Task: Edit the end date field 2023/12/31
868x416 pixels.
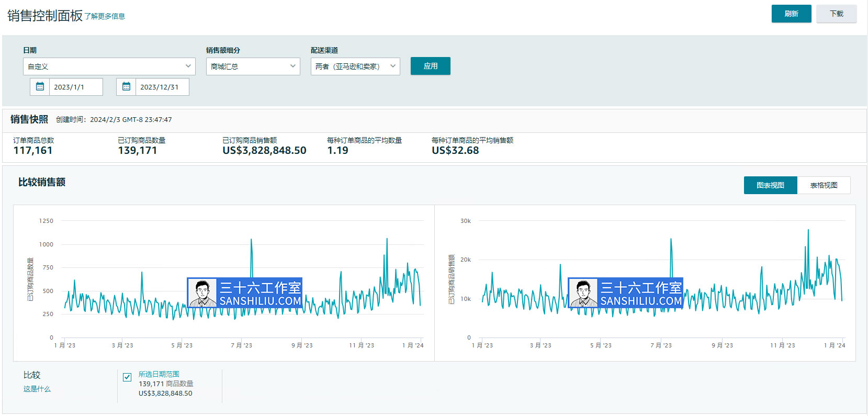Action: tap(162, 87)
